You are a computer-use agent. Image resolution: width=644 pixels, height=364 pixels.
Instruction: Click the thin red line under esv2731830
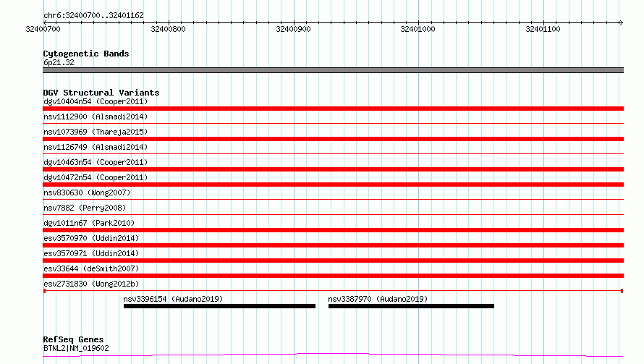tap(333, 291)
